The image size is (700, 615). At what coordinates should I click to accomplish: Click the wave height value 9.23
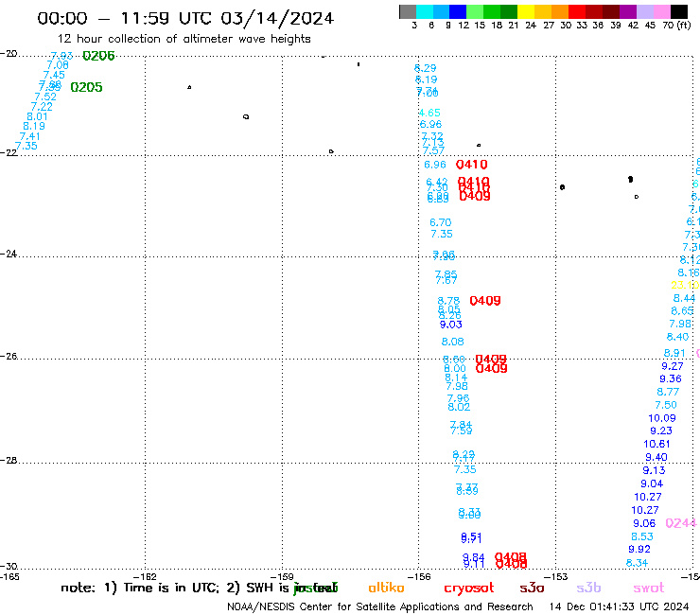tap(661, 430)
